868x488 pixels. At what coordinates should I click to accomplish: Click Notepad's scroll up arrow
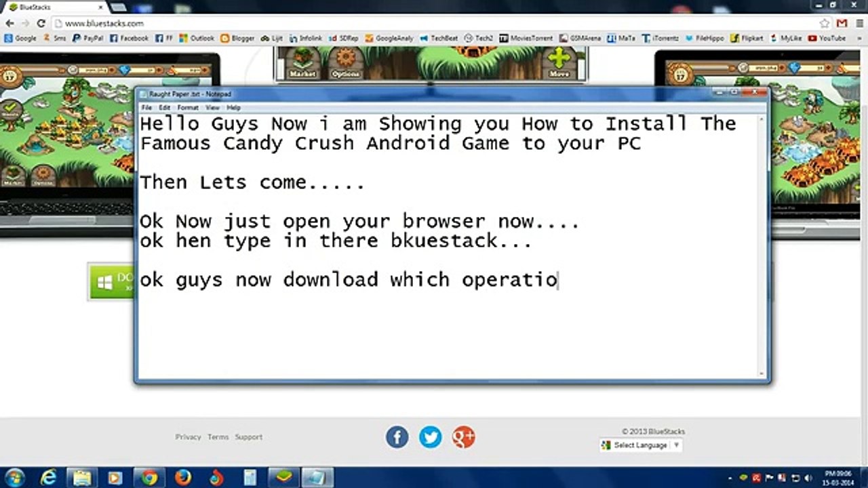coord(762,119)
